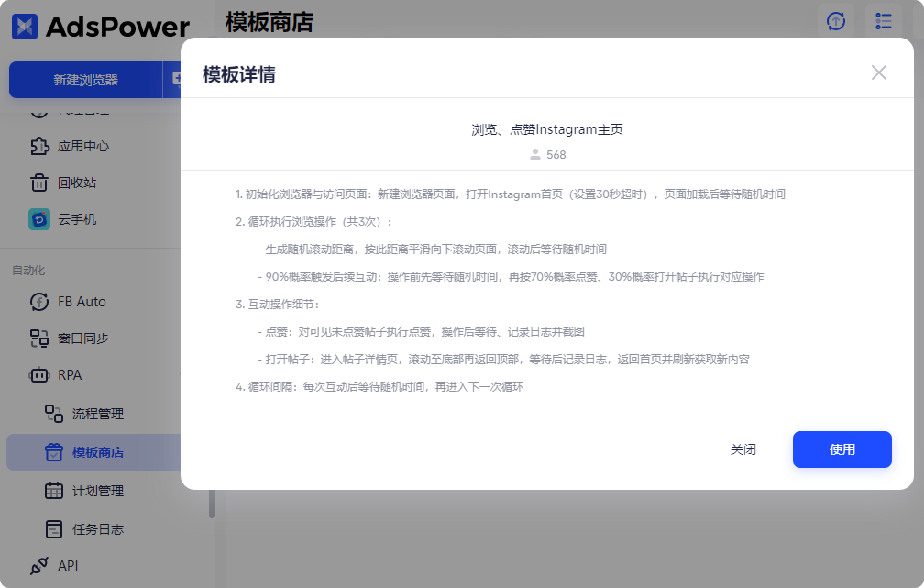Open the 回收站 trash icon

click(x=39, y=183)
